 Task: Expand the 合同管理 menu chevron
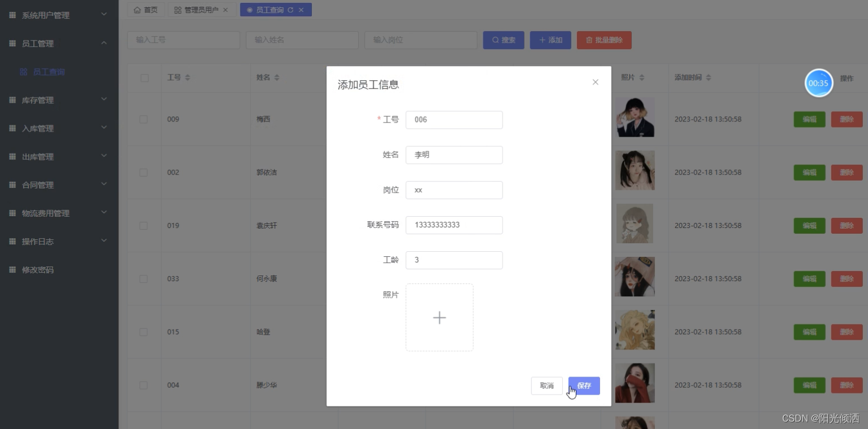(x=104, y=183)
